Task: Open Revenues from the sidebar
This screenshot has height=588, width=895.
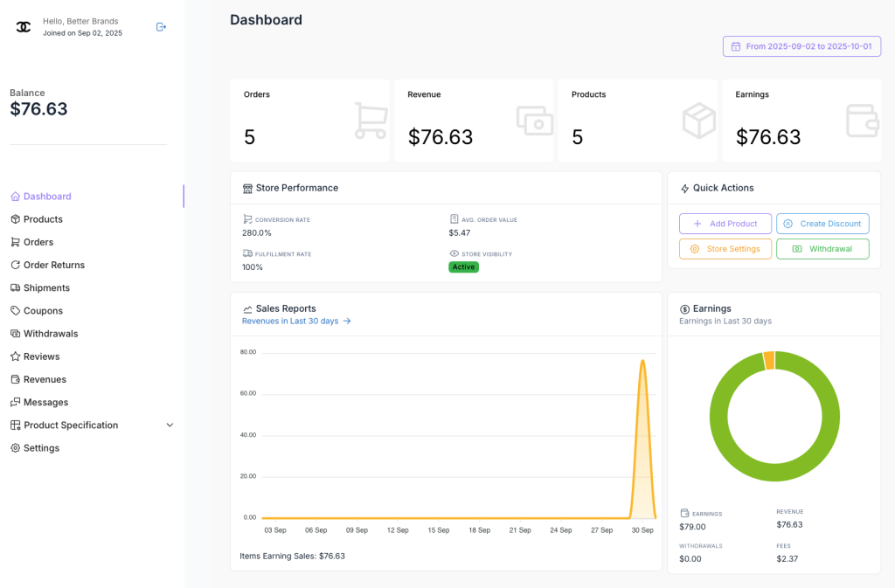Action: 45,379
